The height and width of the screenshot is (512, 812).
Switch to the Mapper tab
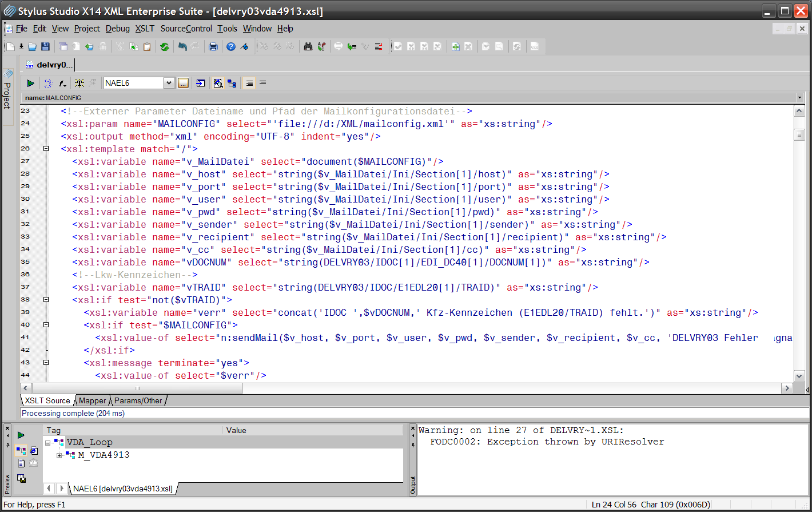(92, 401)
